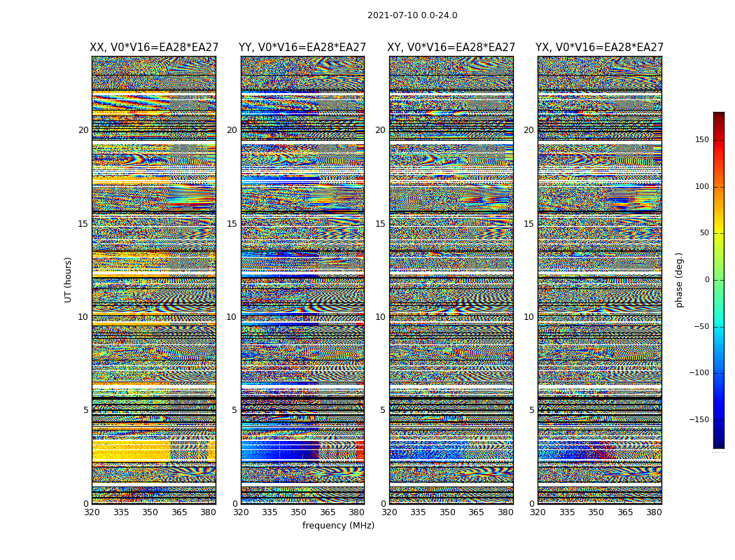The height and width of the screenshot is (560, 735).
Task: Click the 0 colorbar tick label
Action: click(706, 280)
